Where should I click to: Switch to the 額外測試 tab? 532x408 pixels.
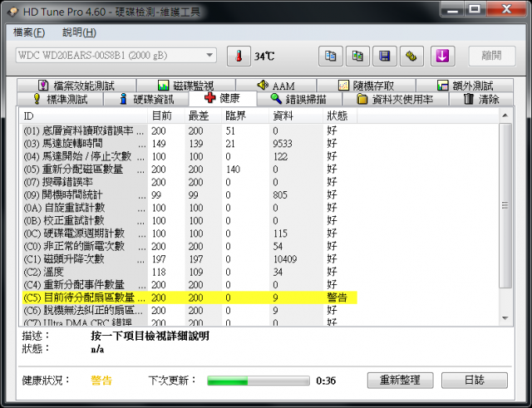pos(465,86)
